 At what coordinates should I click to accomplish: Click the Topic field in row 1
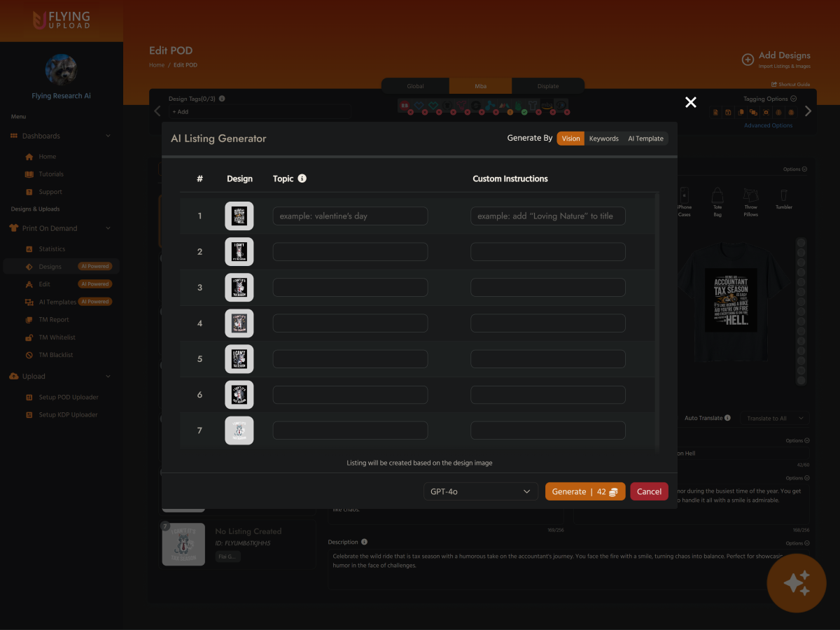point(350,216)
